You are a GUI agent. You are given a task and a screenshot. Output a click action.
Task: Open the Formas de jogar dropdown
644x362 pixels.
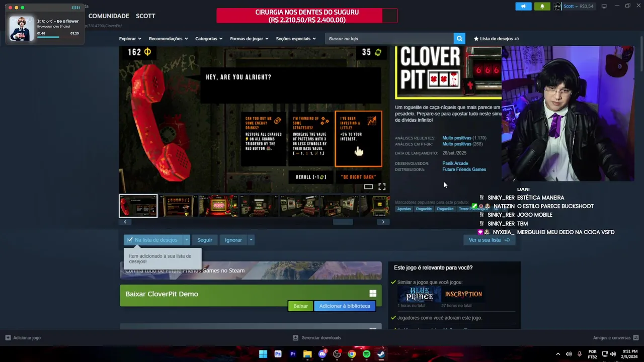click(x=249, y=39)
